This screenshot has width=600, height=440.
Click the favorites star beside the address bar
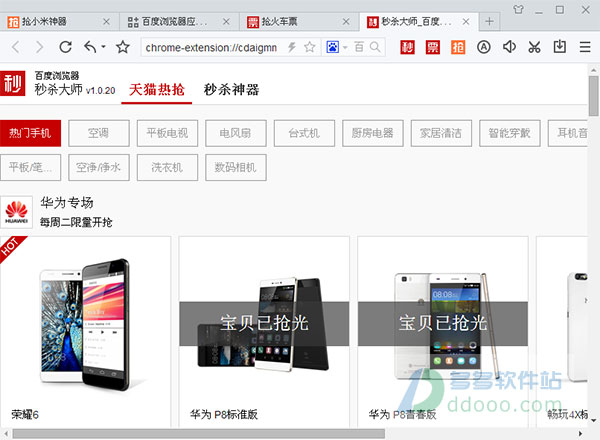tap(123, 47)
